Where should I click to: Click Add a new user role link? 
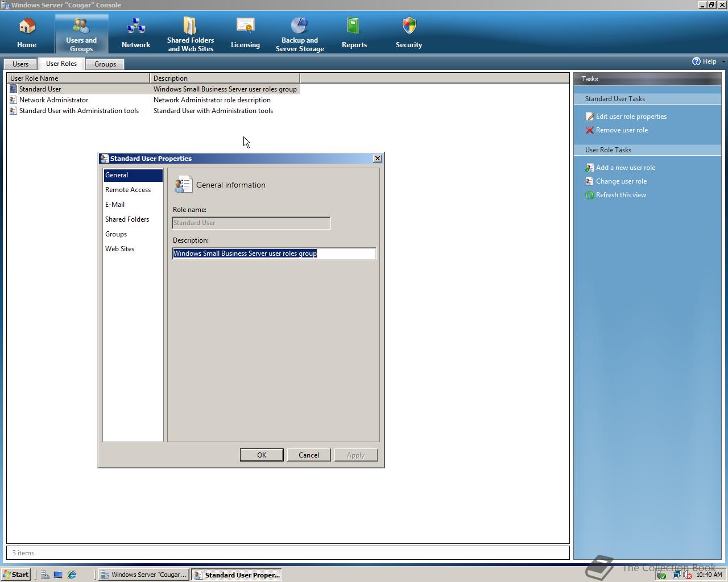[x=626, y=168]
